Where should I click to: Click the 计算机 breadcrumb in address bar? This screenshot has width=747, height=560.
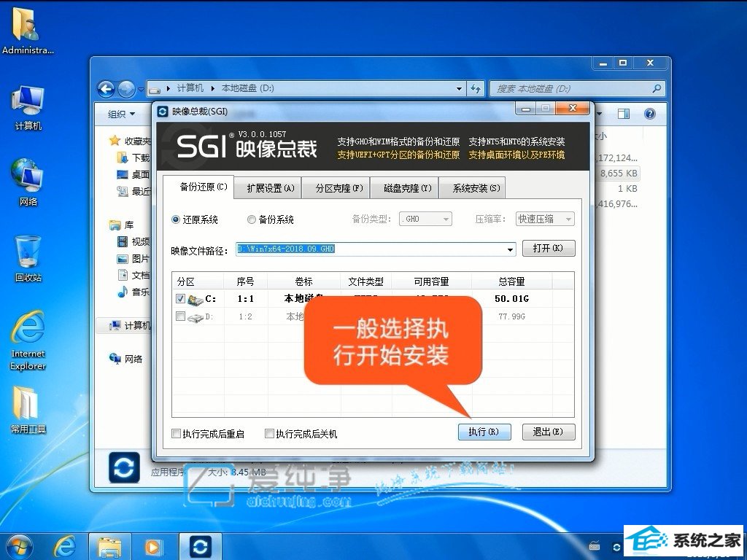pyautogui.click(x=190, y=88)
